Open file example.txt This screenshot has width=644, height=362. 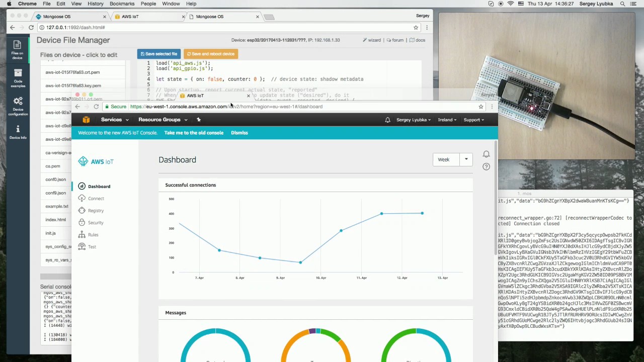click(x=57, y=206)
